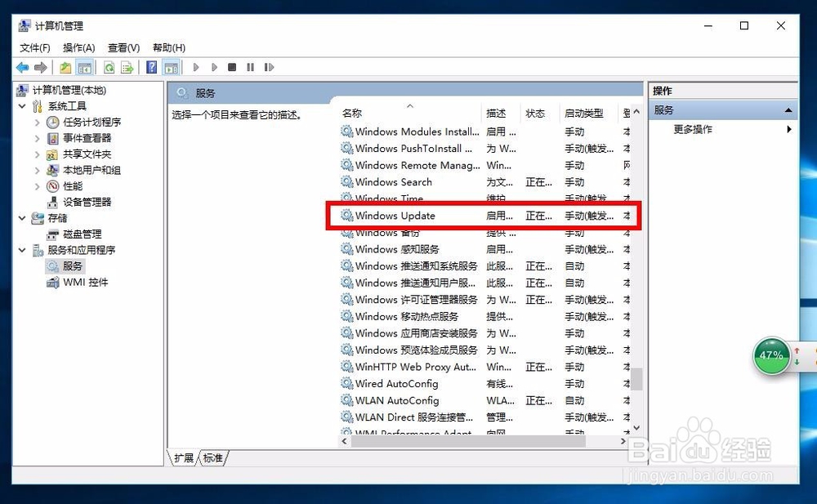The image size is (817, 504).
Task: Expand the 共享文件夹 node chevron
Action: [x=37, y=154]
